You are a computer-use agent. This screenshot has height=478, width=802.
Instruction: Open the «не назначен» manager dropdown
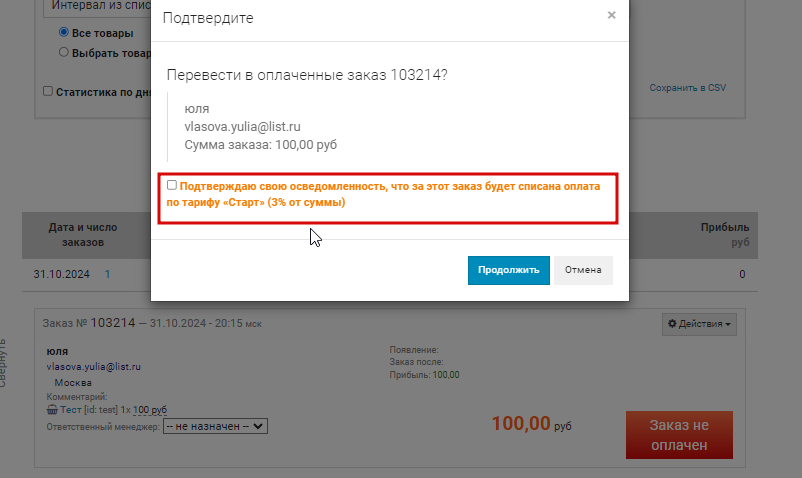(x=215, y=426)
